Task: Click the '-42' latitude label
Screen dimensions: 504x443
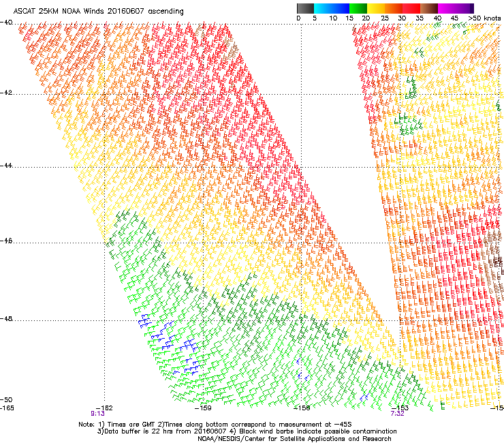Action: point(6,93)
